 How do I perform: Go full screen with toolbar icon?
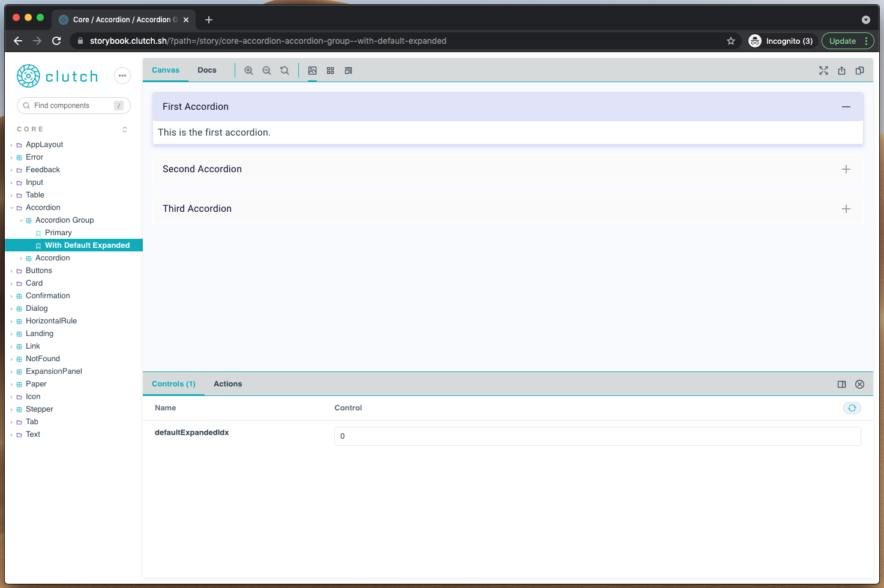823,70
